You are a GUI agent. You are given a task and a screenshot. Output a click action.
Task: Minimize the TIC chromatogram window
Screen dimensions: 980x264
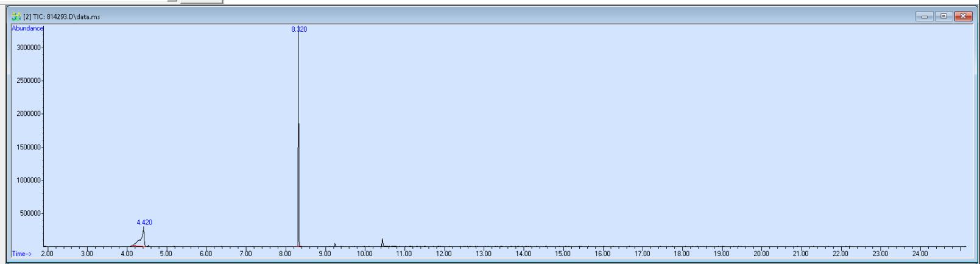pyautogui.click(x=924, y=16)
